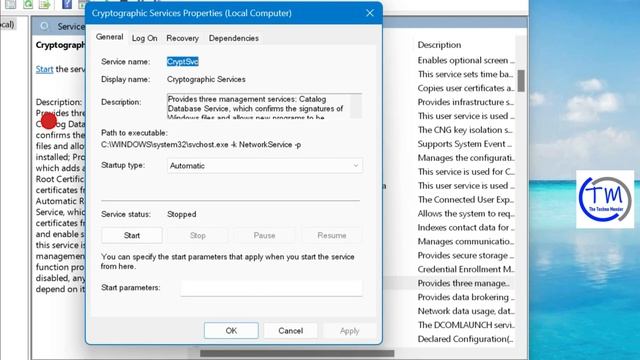Close the Cryptographic Services Properties dialog

coord(370,13)
